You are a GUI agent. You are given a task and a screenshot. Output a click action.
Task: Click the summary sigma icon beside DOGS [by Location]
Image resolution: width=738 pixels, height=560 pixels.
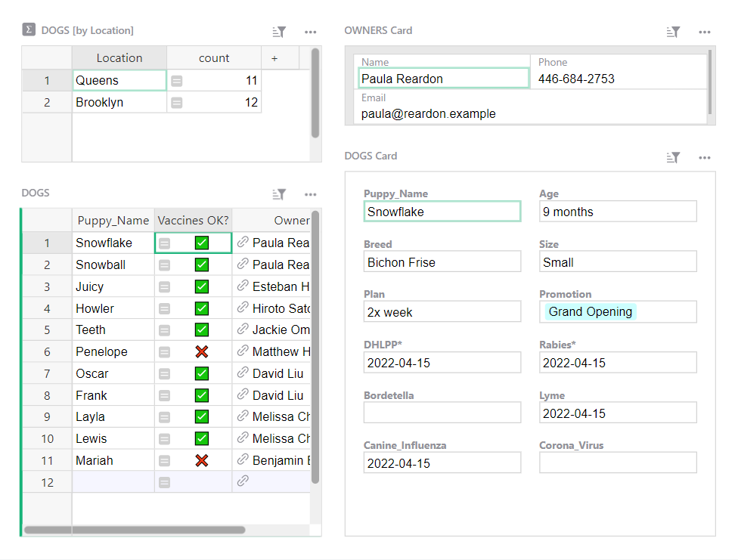coord(29,30)
